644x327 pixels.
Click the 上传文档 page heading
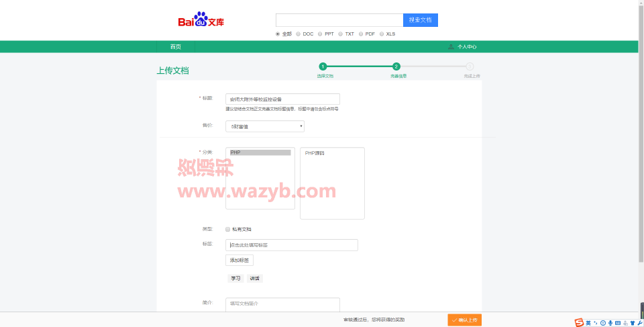click(x=172, y=71)
